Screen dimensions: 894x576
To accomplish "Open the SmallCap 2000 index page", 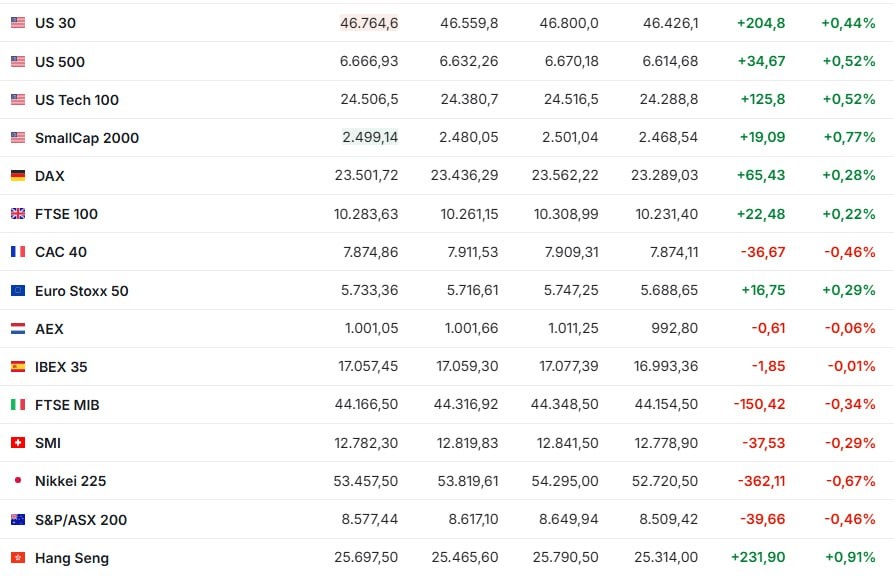I will pos(86,138).
